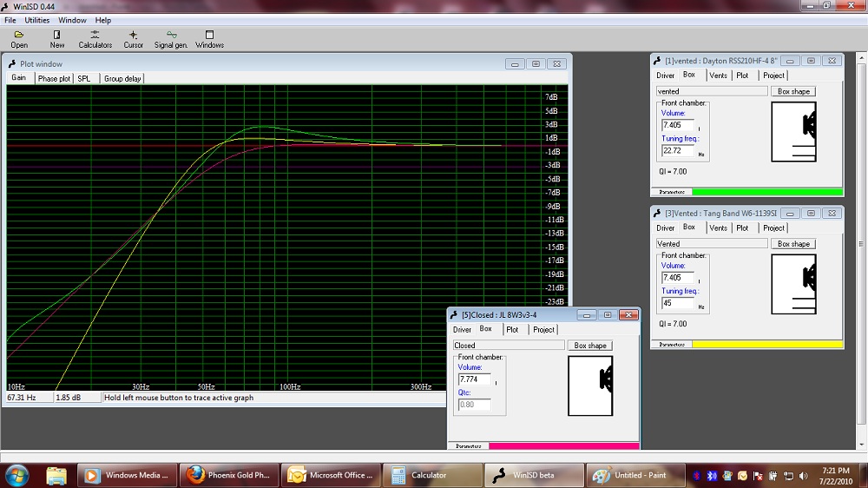Select Vents tab in Tang Band W6-1139SI window
The width and height of the screenshot is (868, 488).
click(719, 228)
